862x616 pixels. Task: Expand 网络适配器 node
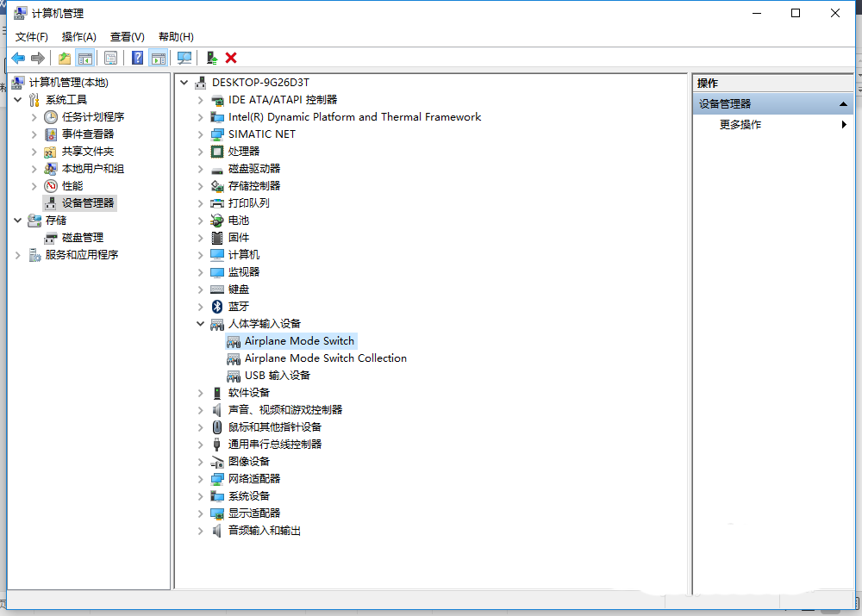[x=201, y=479]
